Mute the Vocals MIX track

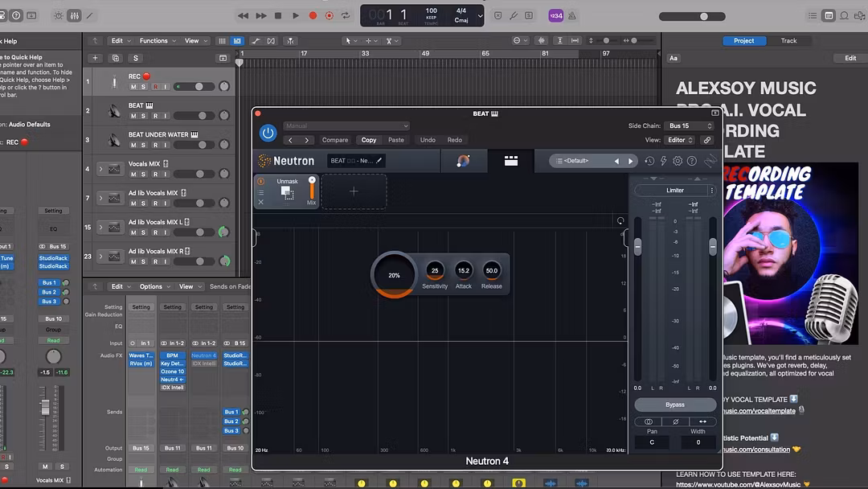tap(133, 175)
